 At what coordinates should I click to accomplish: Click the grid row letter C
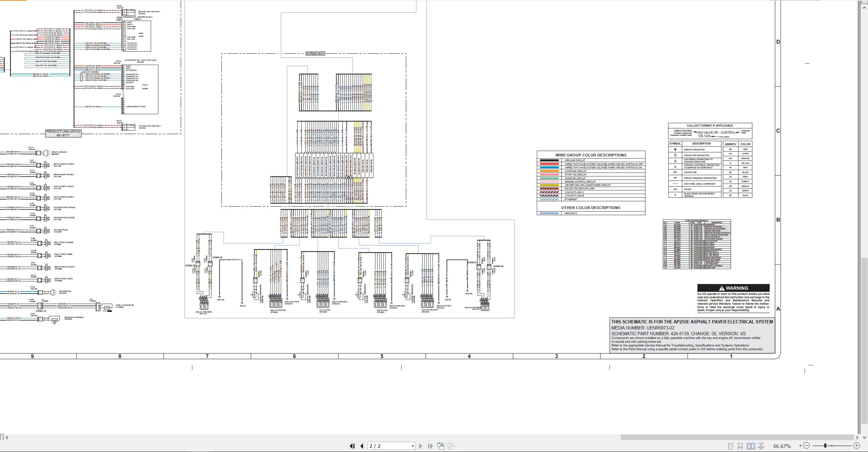click(778, 131)
